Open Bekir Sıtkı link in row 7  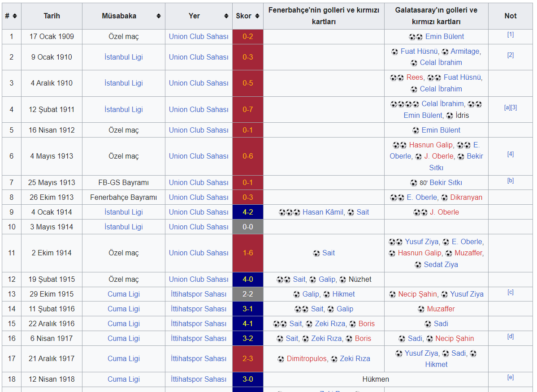click(446, 183)
